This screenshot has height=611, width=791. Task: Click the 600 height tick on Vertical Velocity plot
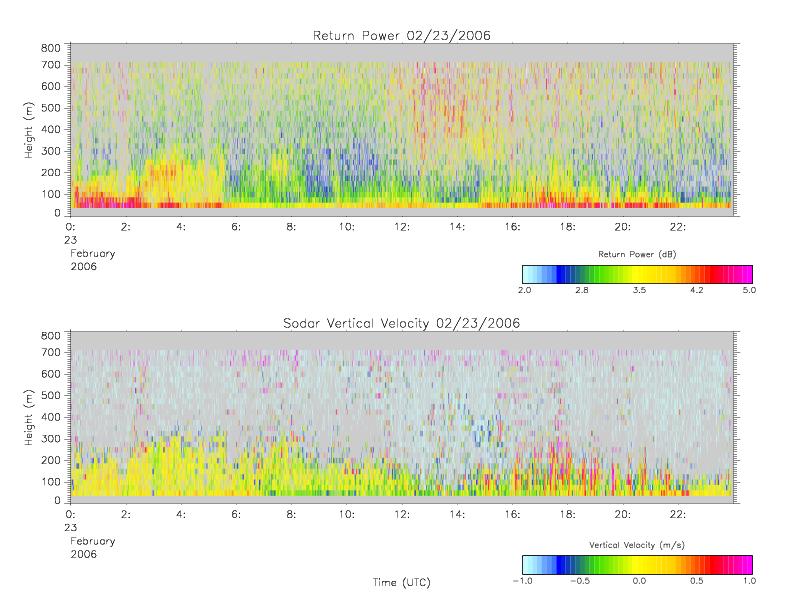[50, 374]
